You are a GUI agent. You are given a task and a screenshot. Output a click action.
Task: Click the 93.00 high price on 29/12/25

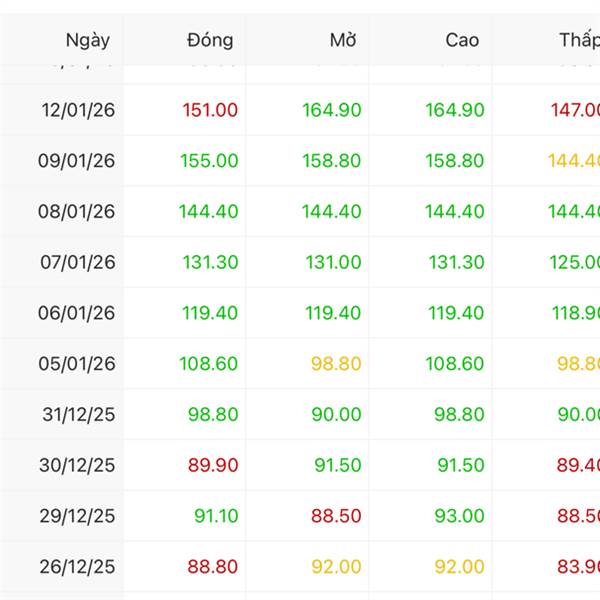click(x=460, y=516)
